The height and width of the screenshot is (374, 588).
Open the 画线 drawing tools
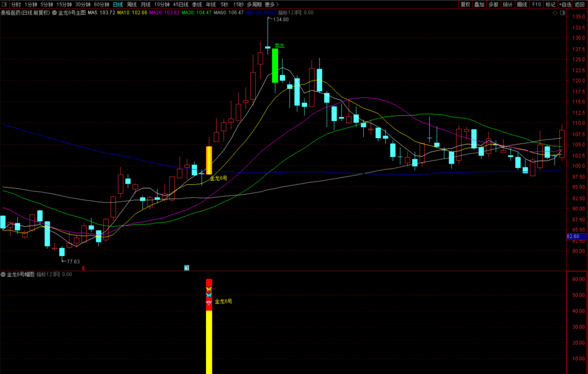(522, 4)
